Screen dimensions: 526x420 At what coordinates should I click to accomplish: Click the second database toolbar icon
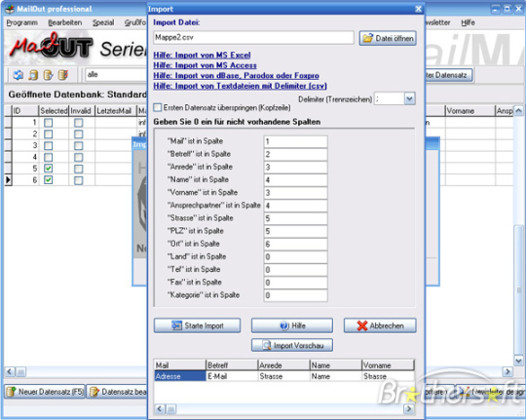33,75
